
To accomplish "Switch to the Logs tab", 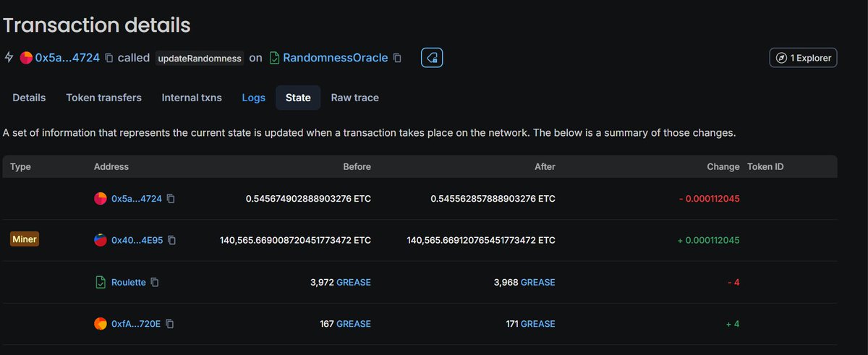I will click(253, 98).
